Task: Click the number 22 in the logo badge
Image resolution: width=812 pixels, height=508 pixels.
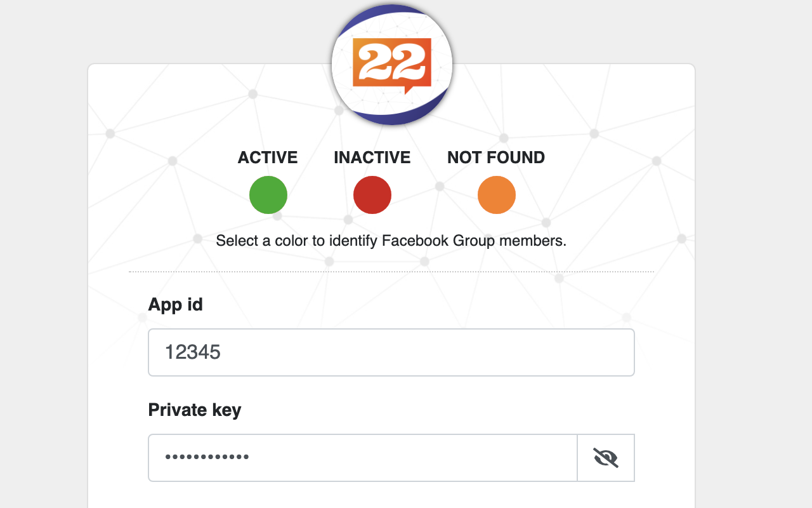Action: point(391,60)
